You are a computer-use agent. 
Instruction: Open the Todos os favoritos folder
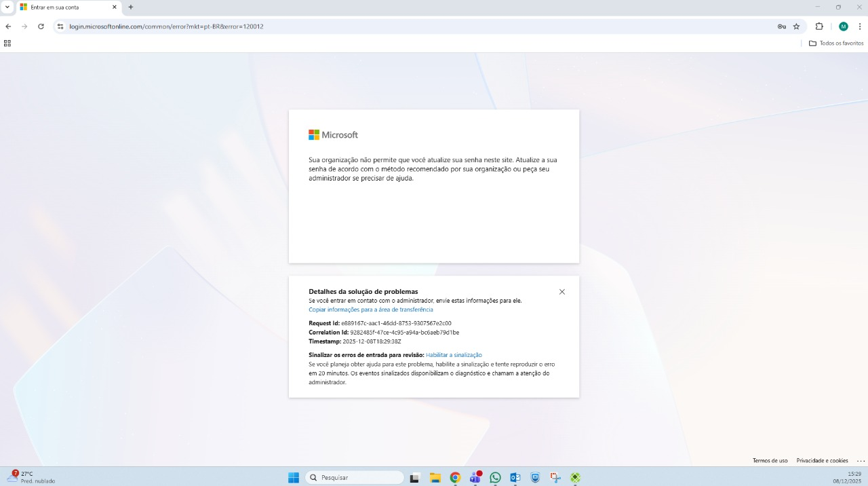point(836,43)
